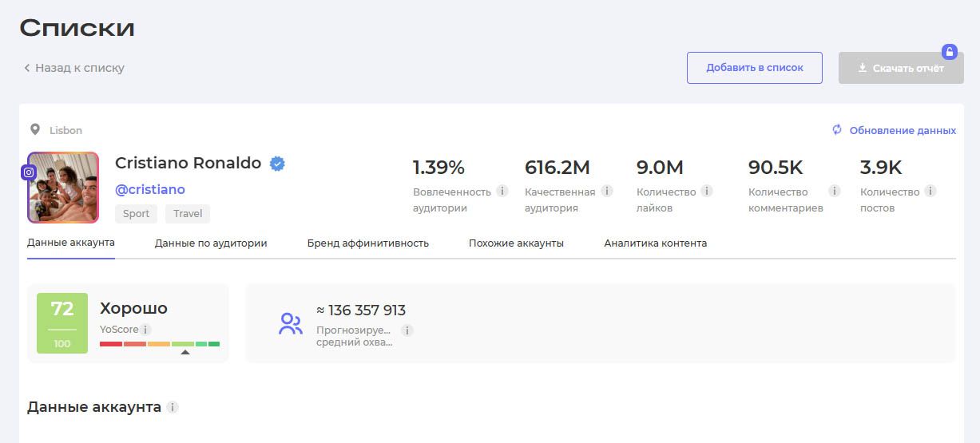Click the 1.39% engagement value
The height and width of the screenshot is (443, 980).
438,168
